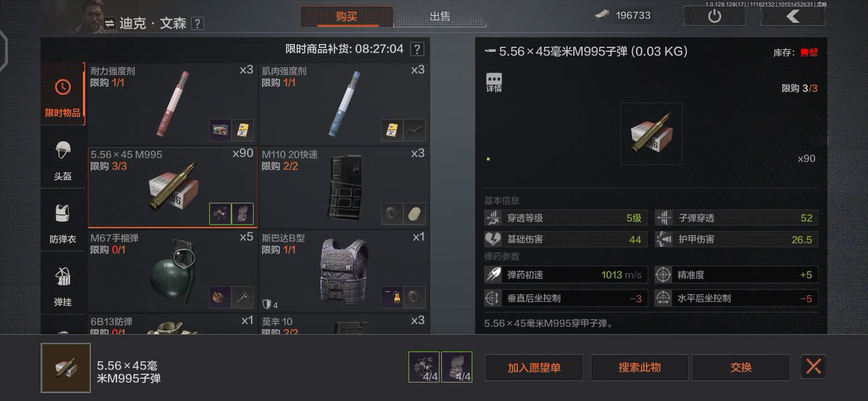868x401 pixels.
Task: Swap trader with arrows icon
Action: click(x=110, y=23)
